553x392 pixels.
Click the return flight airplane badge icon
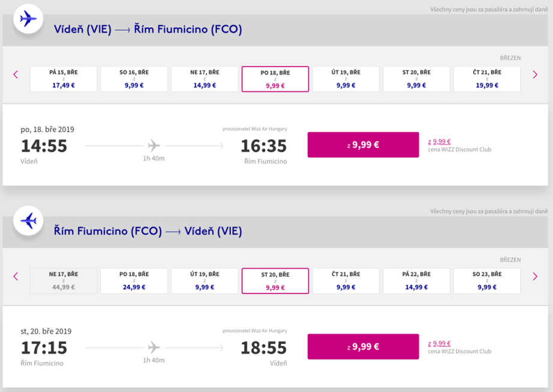pyautogui.click(x=28, y=221)
